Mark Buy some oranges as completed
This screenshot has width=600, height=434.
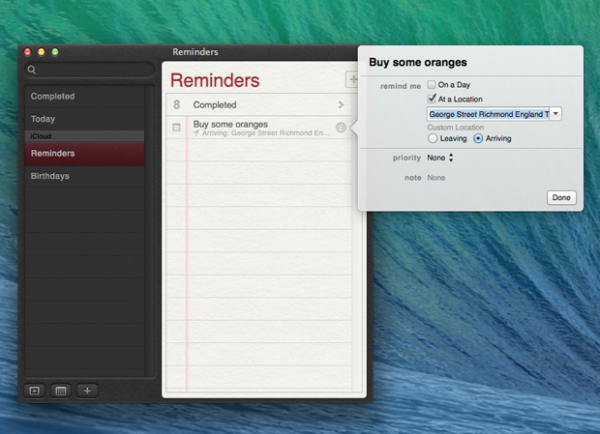click(x=176, y=127)
